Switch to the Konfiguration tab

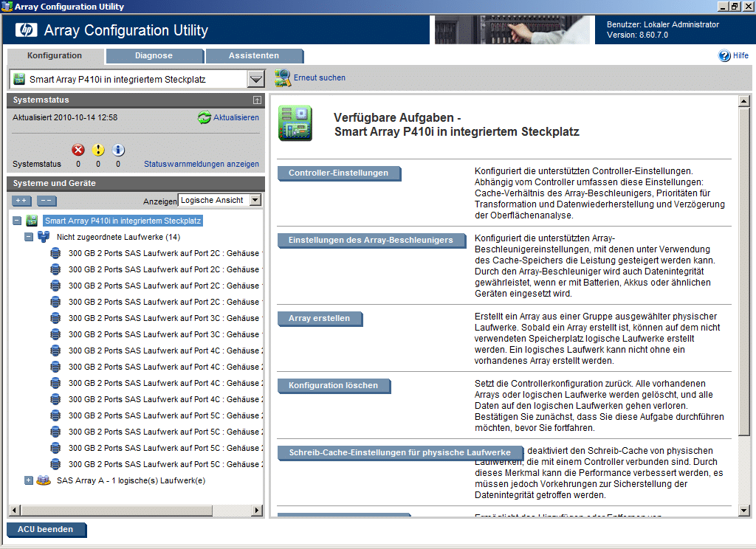pos(55,56)
